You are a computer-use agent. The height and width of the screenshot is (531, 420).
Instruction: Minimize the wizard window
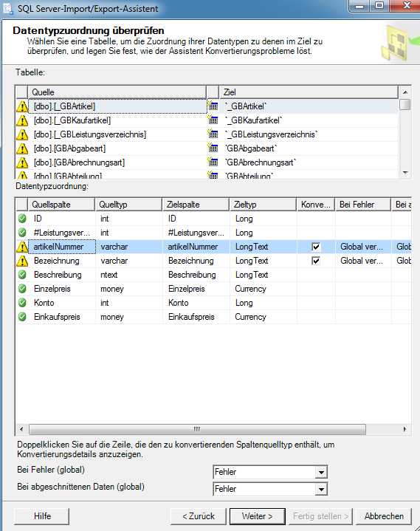359,6
